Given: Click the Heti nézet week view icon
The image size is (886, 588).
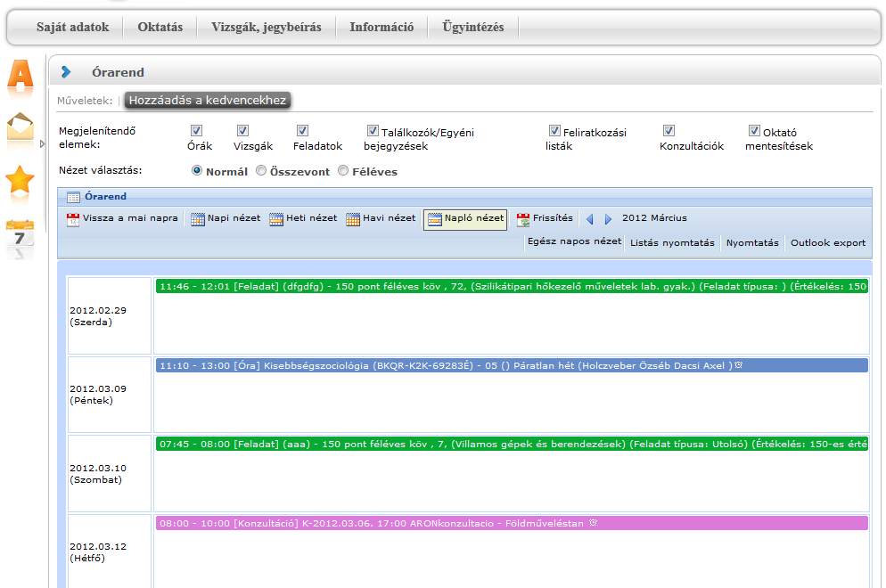Looking at the screenshot, I should [x=276, y=219].
